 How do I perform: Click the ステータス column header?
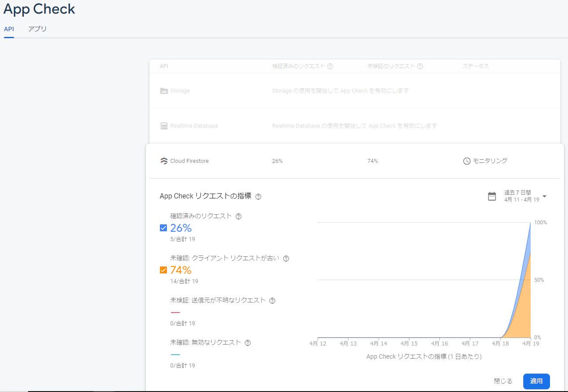475,66
